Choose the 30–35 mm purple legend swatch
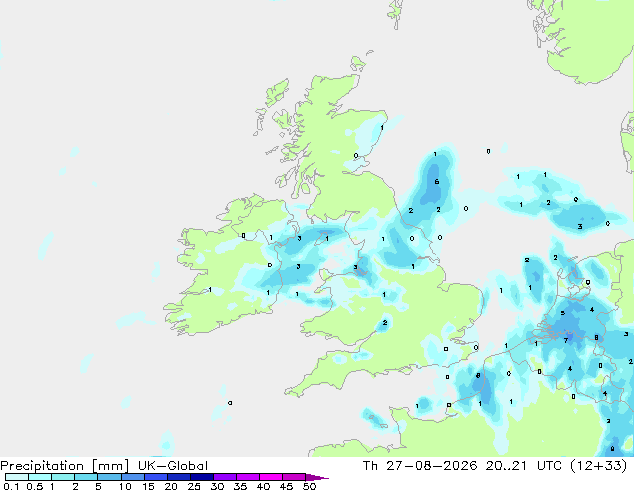Image resolution: width=634 pixels, height=490 pixels. pyautogui.click(x=224, y=477)
